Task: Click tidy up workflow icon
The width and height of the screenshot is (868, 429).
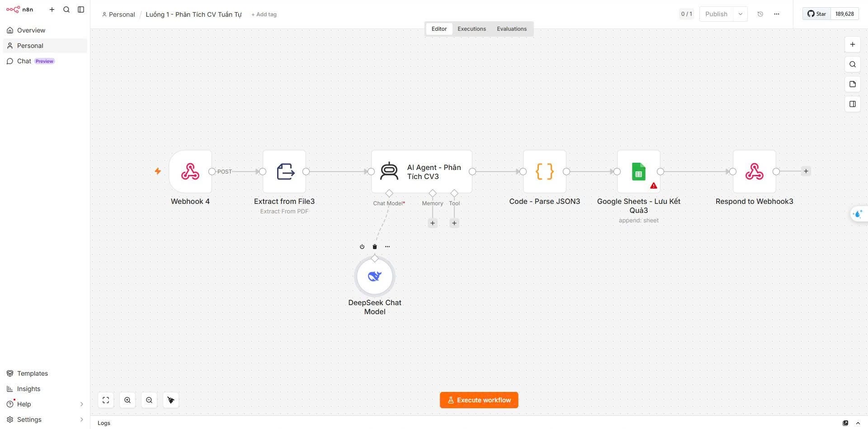Action: click(171, 400)
